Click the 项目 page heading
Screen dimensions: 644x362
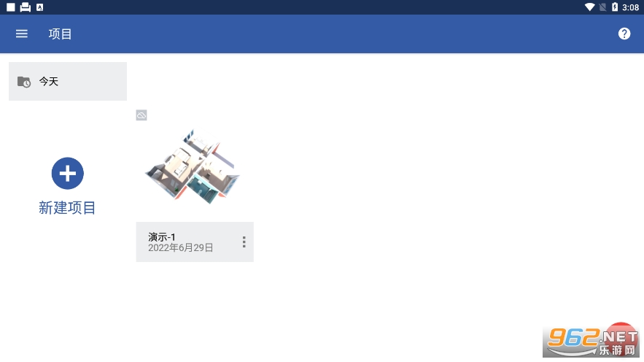[x=60, y=34]
